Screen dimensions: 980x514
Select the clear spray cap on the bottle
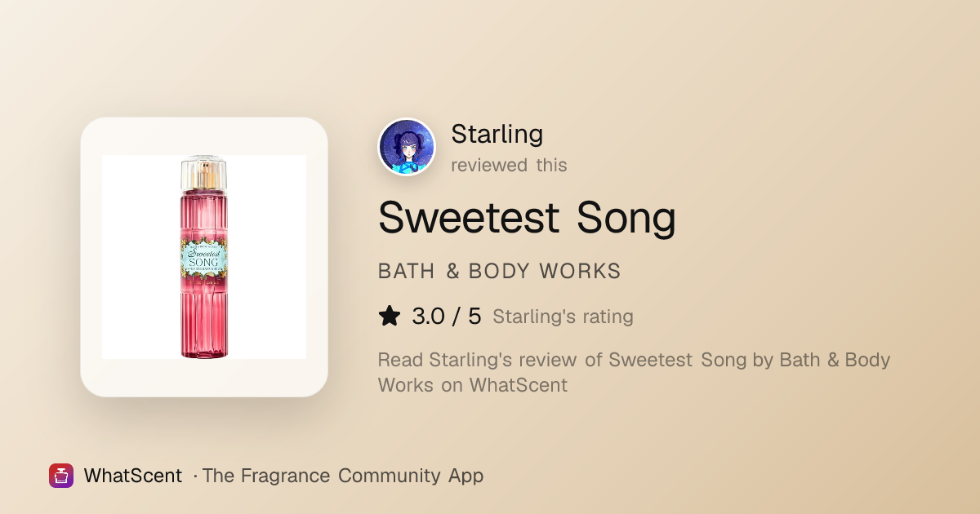[x=203, y=173]
